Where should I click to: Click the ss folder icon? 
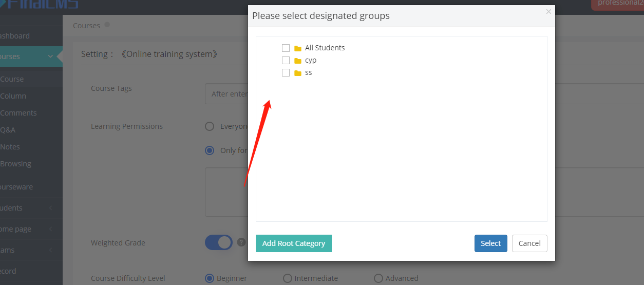[298, 73]
